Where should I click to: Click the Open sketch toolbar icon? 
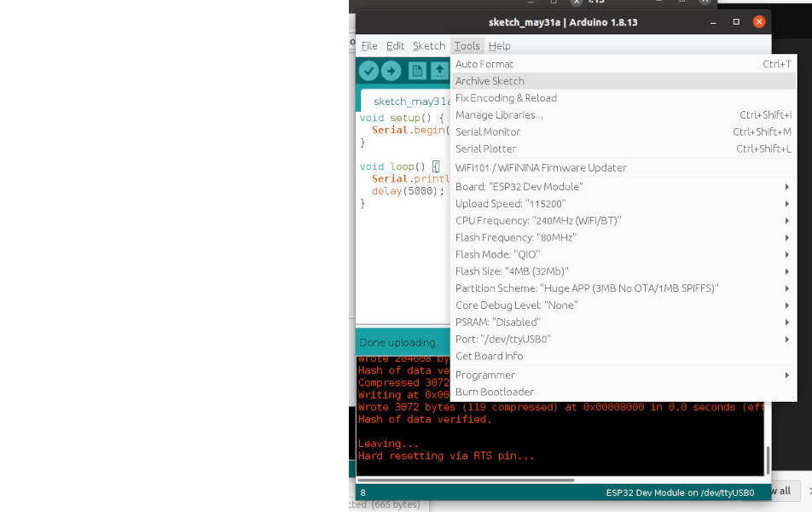pyautogui.click(x=439, y=71)
